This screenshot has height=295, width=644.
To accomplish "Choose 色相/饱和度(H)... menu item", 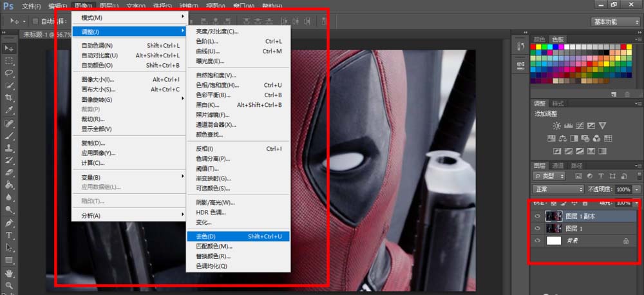I will 238,86.
